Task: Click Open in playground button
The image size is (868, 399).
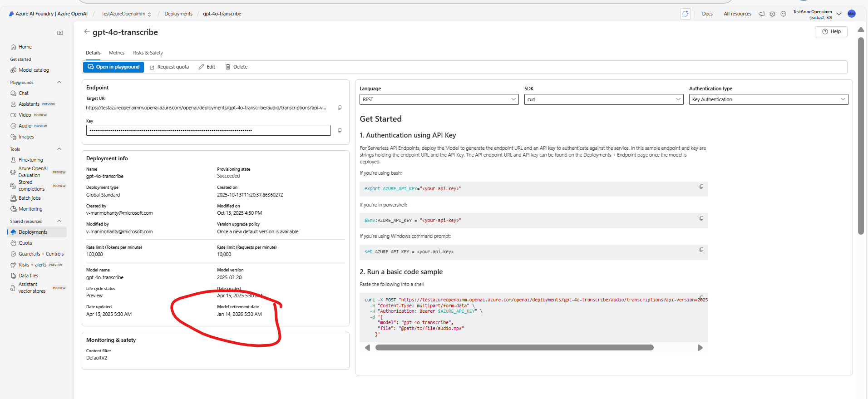Action: click(x=113, y=67)
